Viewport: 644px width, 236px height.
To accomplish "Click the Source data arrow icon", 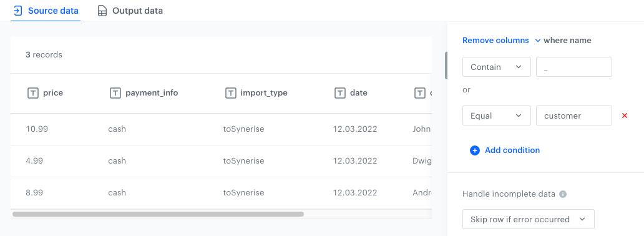I will [x=17, y=11].
